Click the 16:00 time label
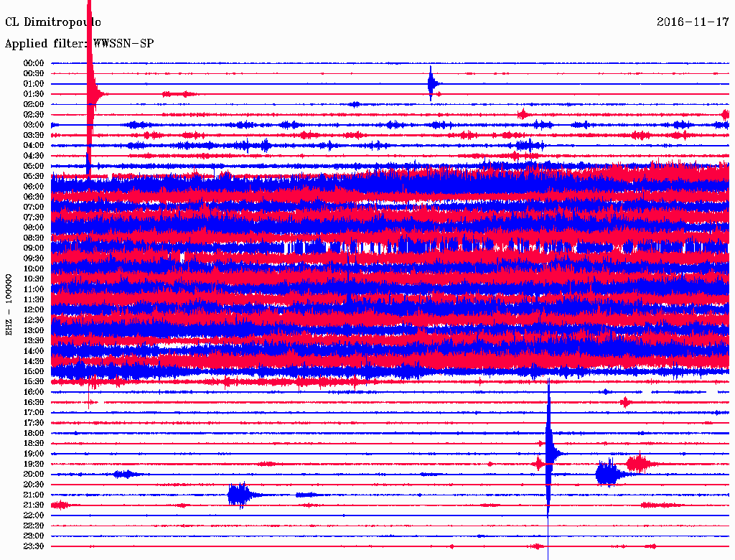Screen dimensions: 735x560 pos(34,392)
